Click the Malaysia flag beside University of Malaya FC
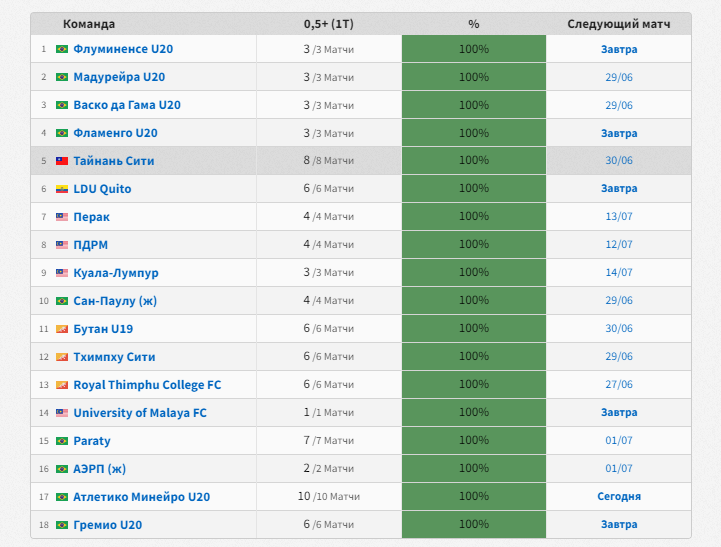The height and width of the screenshot is (547, 721). [62, 413]
